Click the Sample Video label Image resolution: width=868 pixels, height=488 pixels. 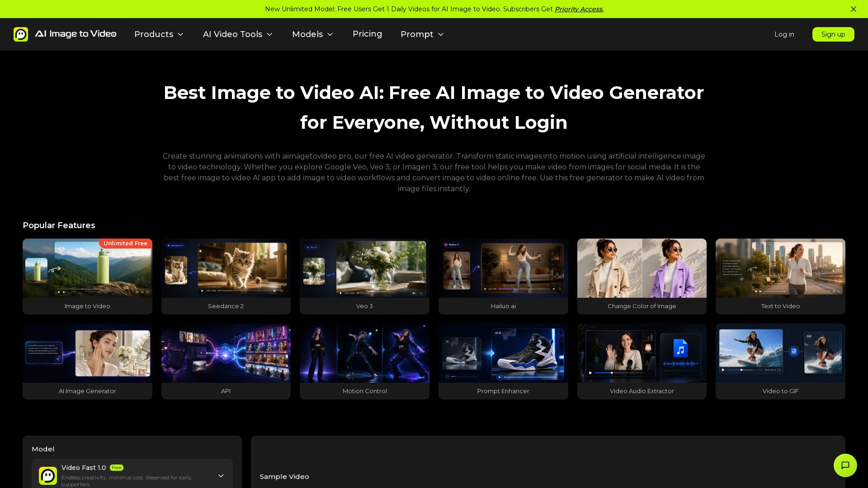point(284,477)
